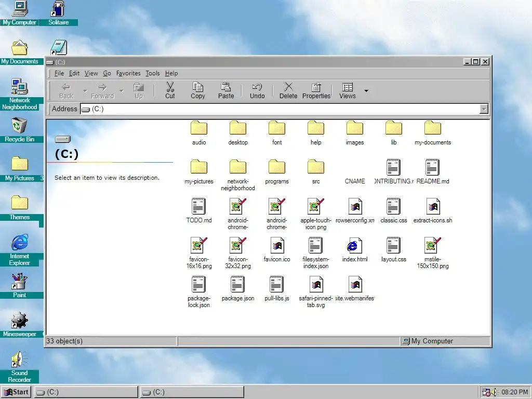Select the lib folder
The height and width of the screenshot is (399, 532).
tap(394, 133)
